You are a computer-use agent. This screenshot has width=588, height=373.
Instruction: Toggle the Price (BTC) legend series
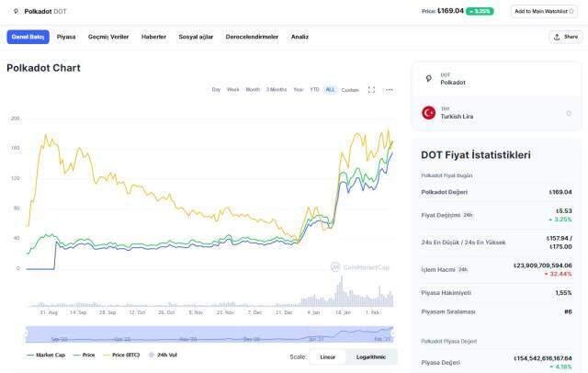point(121,355)
